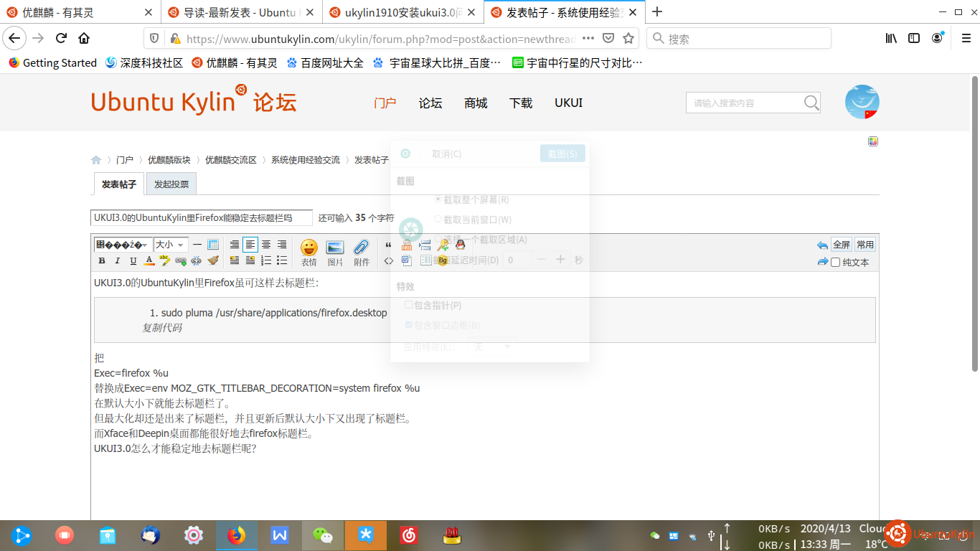Apply italic formatting in the editor
This screenshot has height=551, width=980.
click(x=118, y=261)
